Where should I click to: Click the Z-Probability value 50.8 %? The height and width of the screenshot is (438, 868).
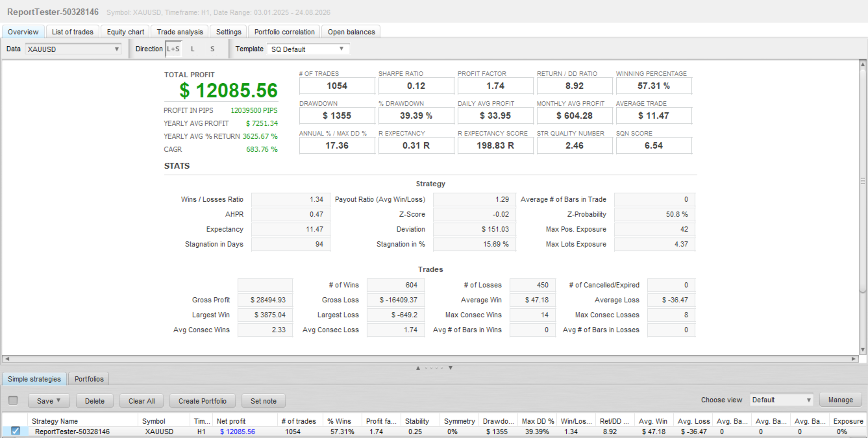[654, 214]
